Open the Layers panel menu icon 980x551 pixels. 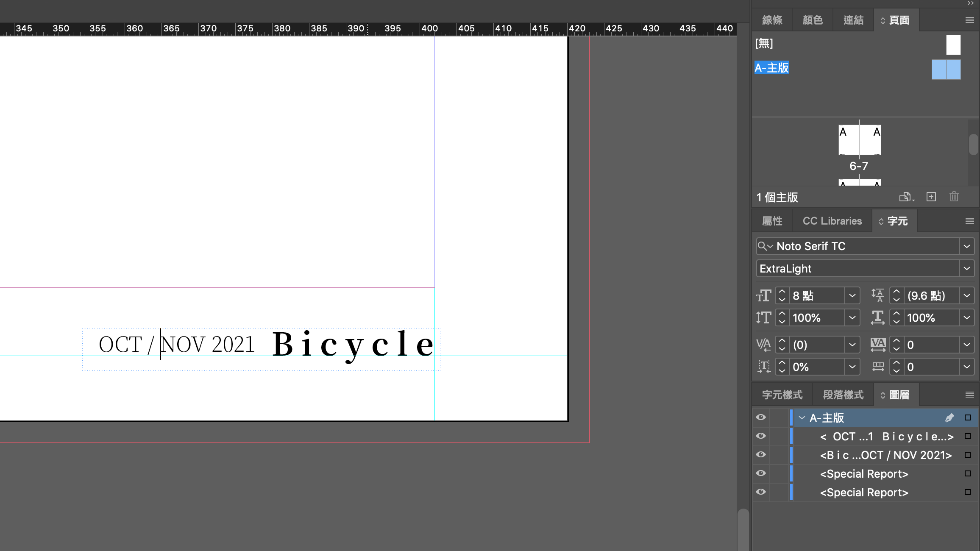(x=969, y=395)
